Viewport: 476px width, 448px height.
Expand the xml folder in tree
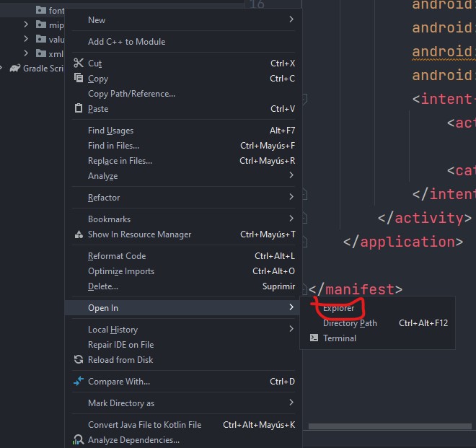point(27,53)
